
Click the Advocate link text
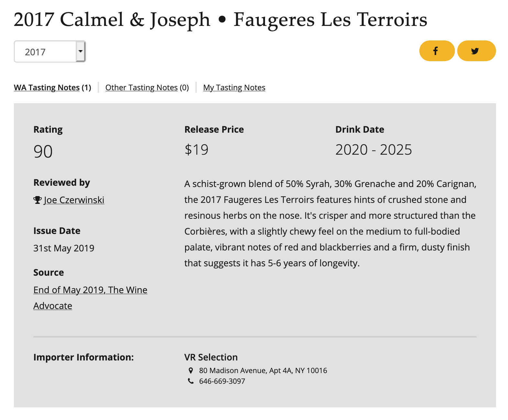point(53,306)
